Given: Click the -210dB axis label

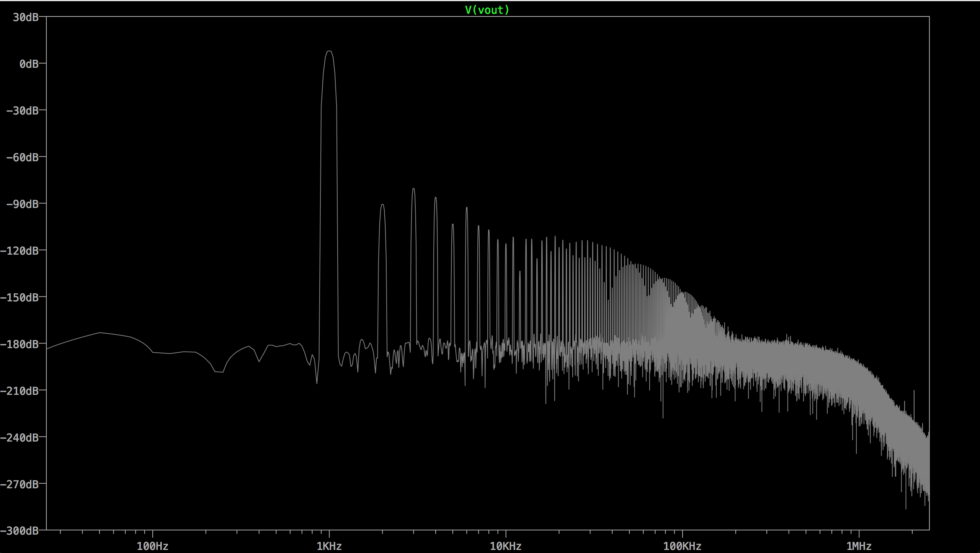Looking at the screenshot, I should [x=20, y=391].
